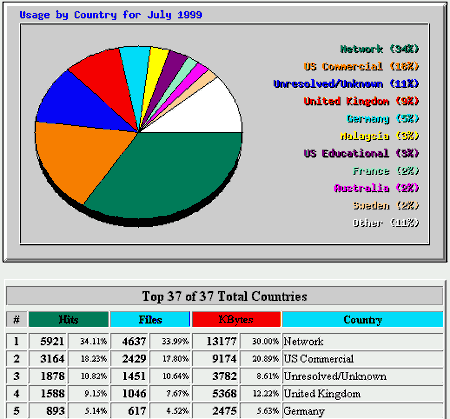Viewport: 450px width, 419px height.
Task: Click hits value 1878
Action: tap(52, 376)
